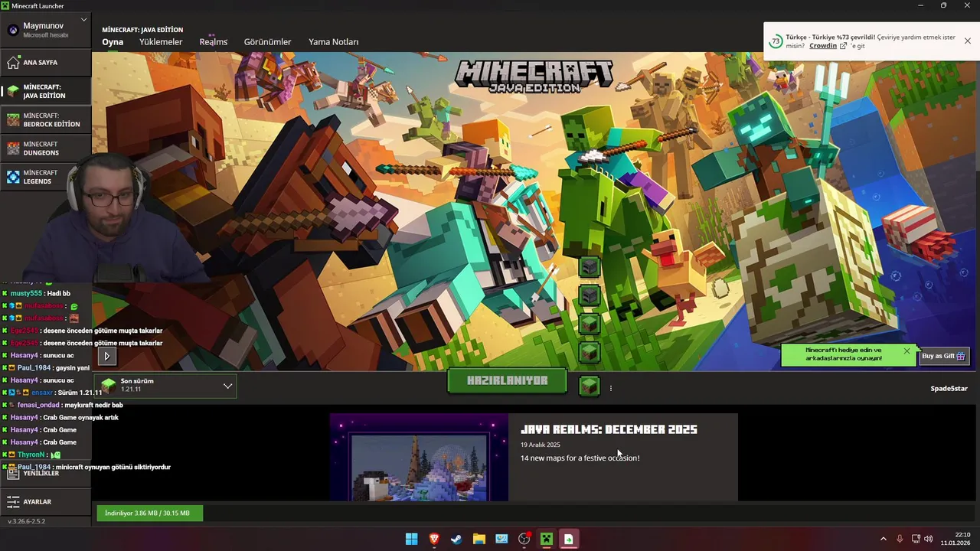Follow the Crowdin link in notification

pyautogui.click(x=823, y=46)
